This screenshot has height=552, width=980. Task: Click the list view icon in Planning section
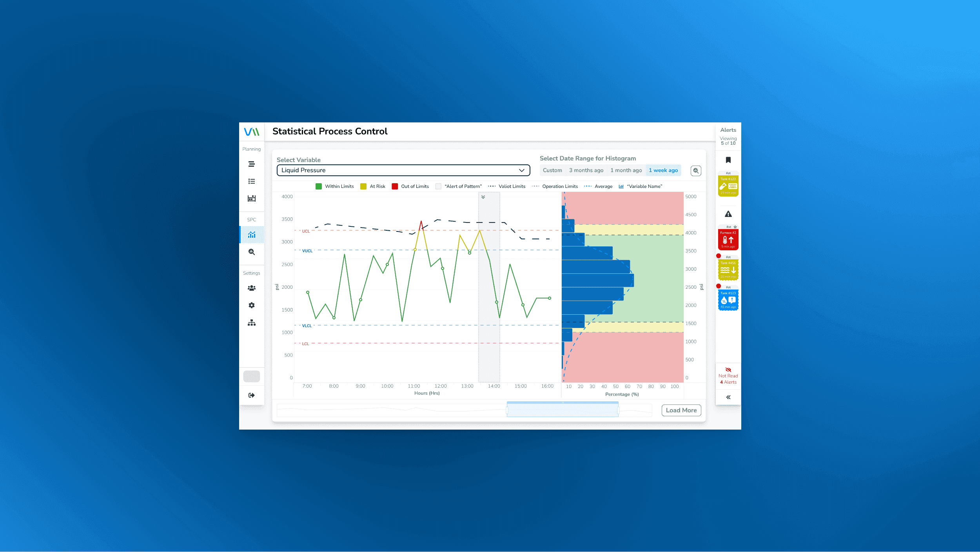click(252, 180)
